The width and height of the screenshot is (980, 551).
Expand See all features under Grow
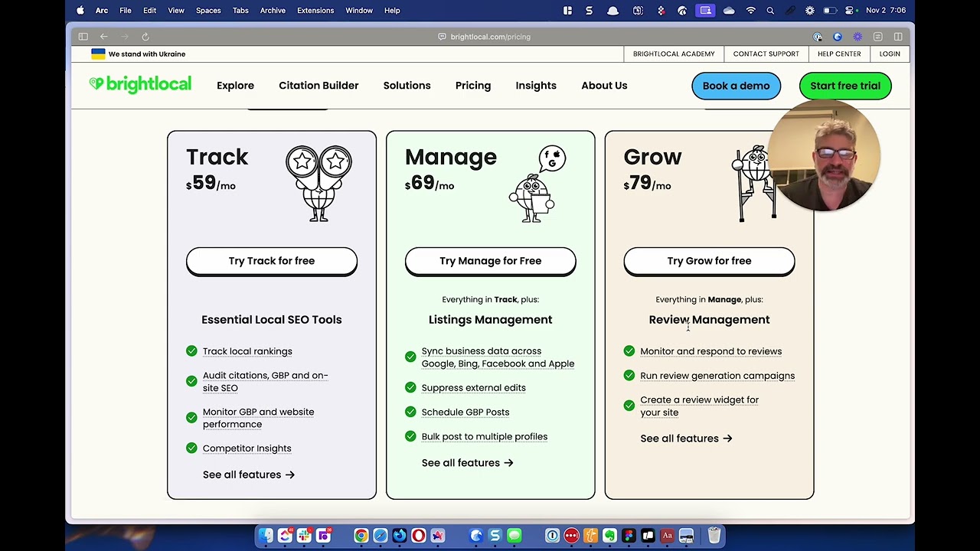tap(686, 438)
